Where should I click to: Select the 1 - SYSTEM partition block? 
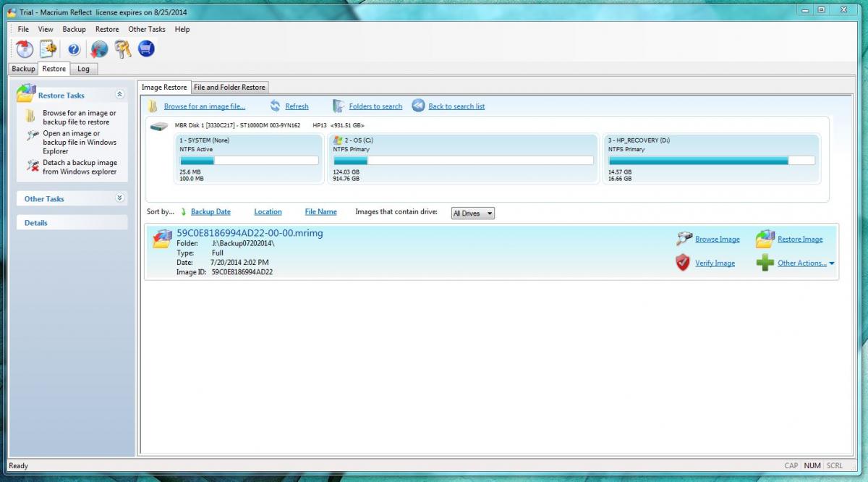tap(249, 158)
